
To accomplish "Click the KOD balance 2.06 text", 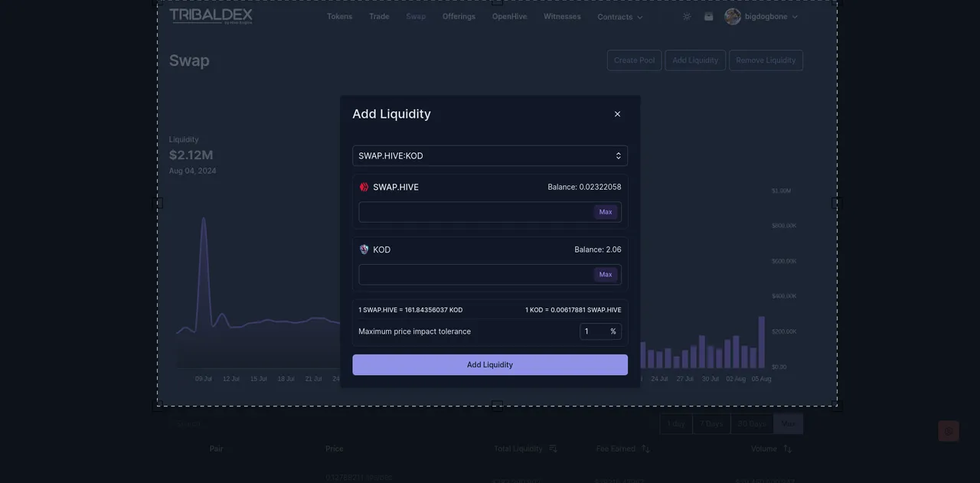I will pyautogui.click(x=598, y=250).
